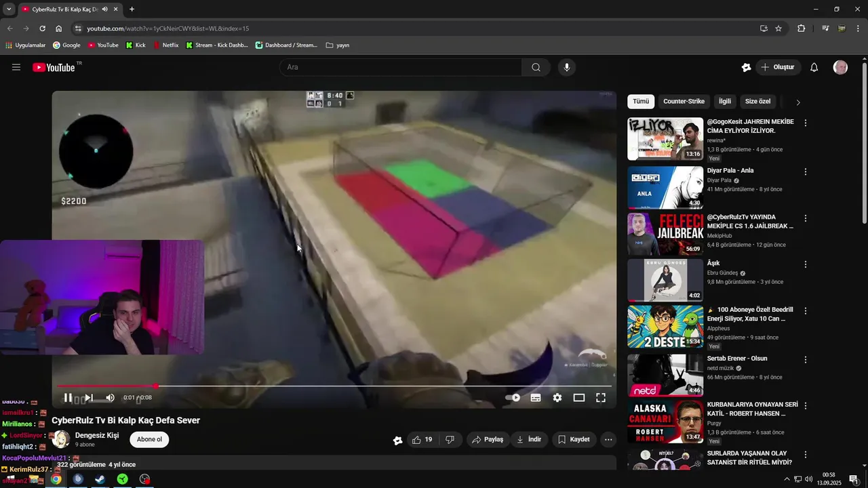Open the Dengesiz Kişi channel link
Screen dimensions: 868x488
(x=97, y=435)
